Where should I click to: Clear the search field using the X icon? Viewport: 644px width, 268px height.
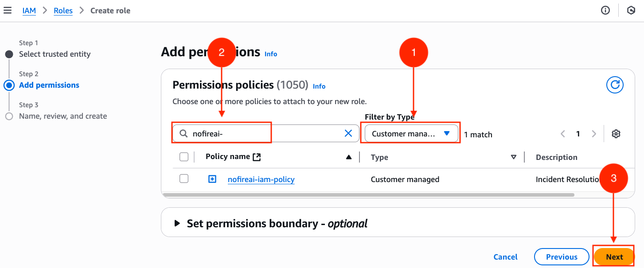tap(348, 133)
